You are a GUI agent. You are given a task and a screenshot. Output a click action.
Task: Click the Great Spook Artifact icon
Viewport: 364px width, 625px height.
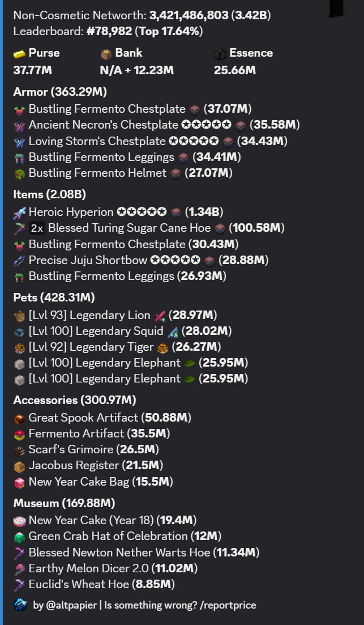point(20,418)
